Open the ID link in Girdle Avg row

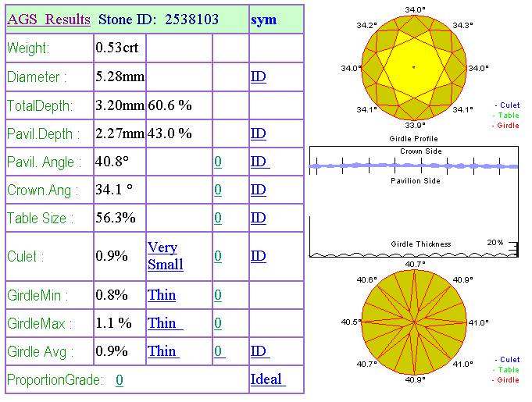click(x=260, y=351)
